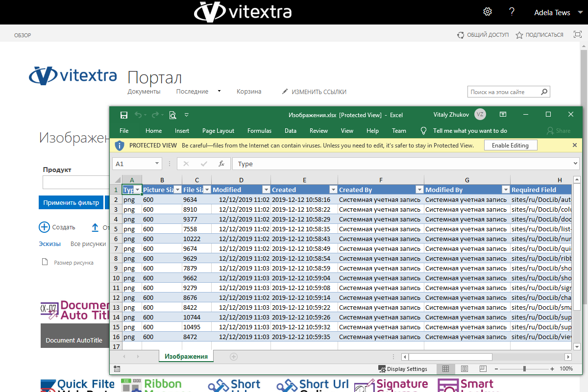Click cell with file size 10222
The width and height of the screenshot is (588, 392).
click(x=196, y=239)
